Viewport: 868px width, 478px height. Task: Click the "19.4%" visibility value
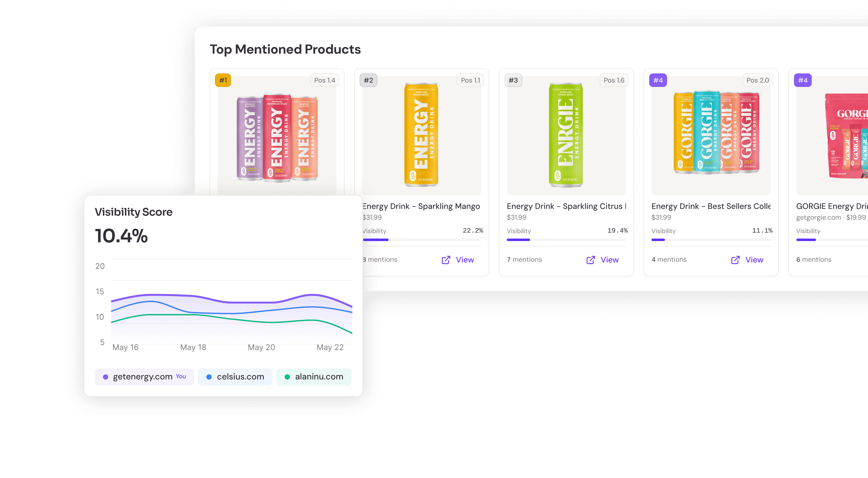pyautogui.click(x=618, y=230)
